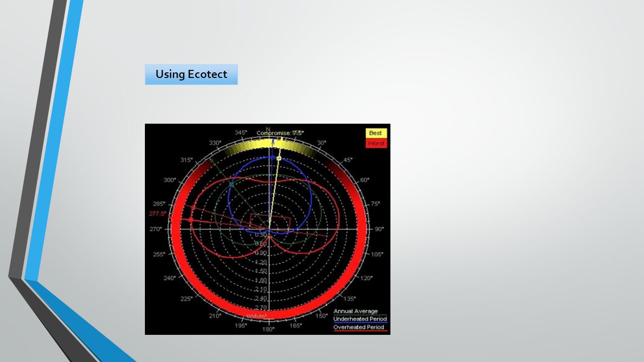Click the "1.50" radial scale value
Image resolution: width=644 pixels, height=362 pixels.
(x=261, y=271)
